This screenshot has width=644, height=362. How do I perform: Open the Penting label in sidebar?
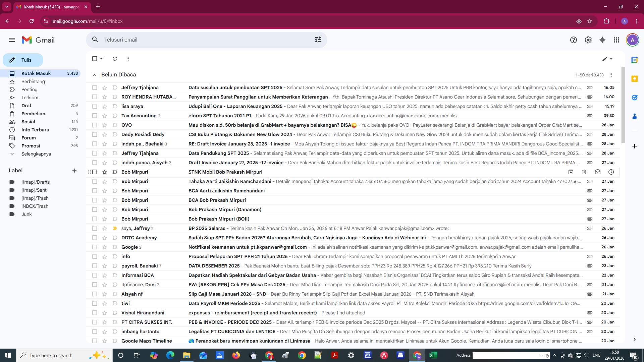click(x=30, y=89)
